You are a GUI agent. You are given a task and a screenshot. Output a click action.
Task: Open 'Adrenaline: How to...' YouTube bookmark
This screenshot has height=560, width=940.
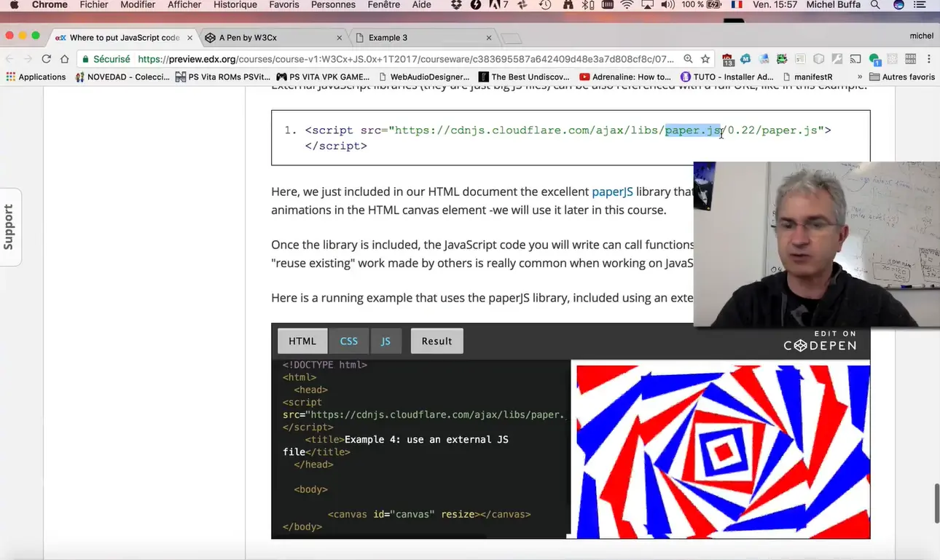pos(625,76)
